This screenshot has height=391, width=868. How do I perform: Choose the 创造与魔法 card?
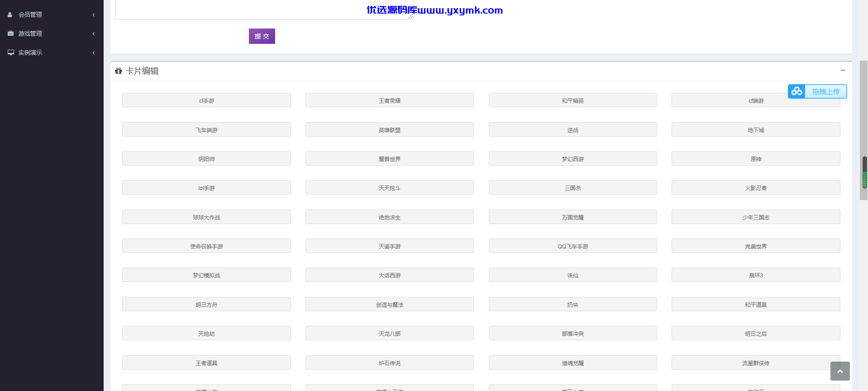[390, 305]
